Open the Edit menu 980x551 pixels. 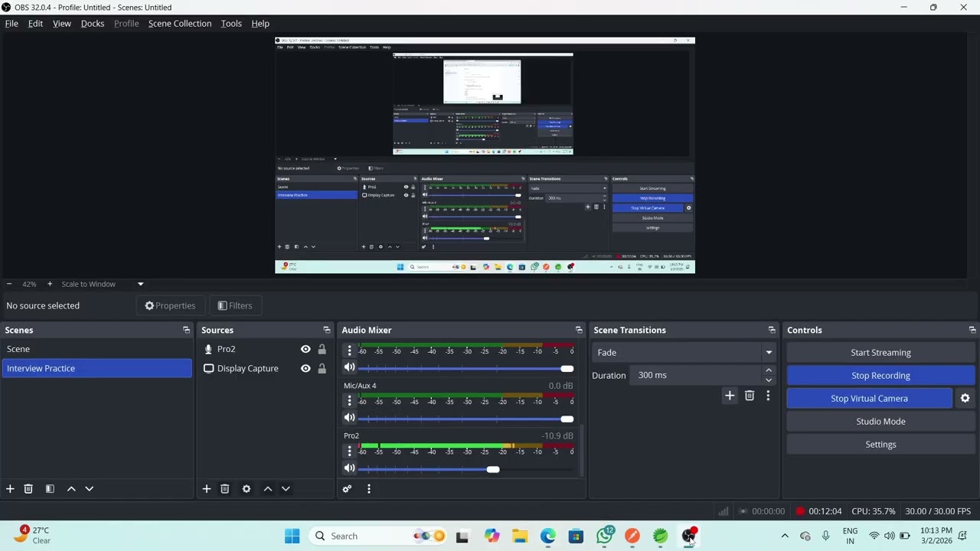[35, 23]
